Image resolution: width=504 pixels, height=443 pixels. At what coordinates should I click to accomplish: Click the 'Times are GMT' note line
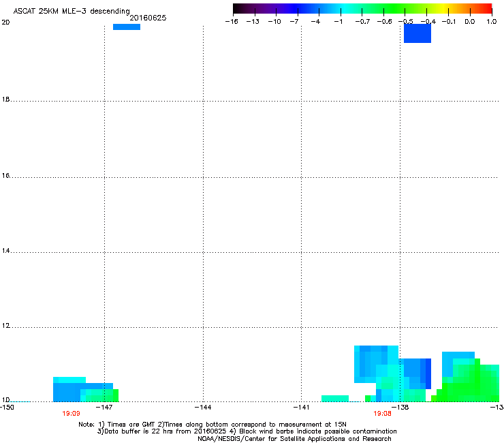212,425
